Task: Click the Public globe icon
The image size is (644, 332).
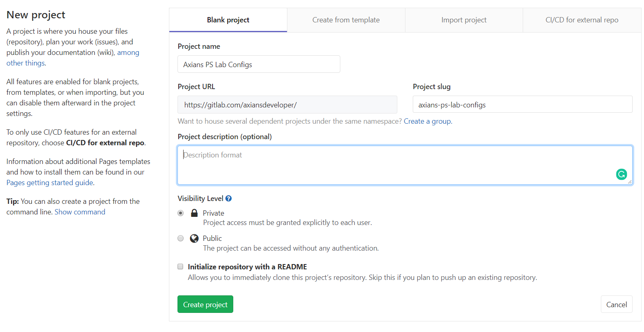Action: pos(194,238)
